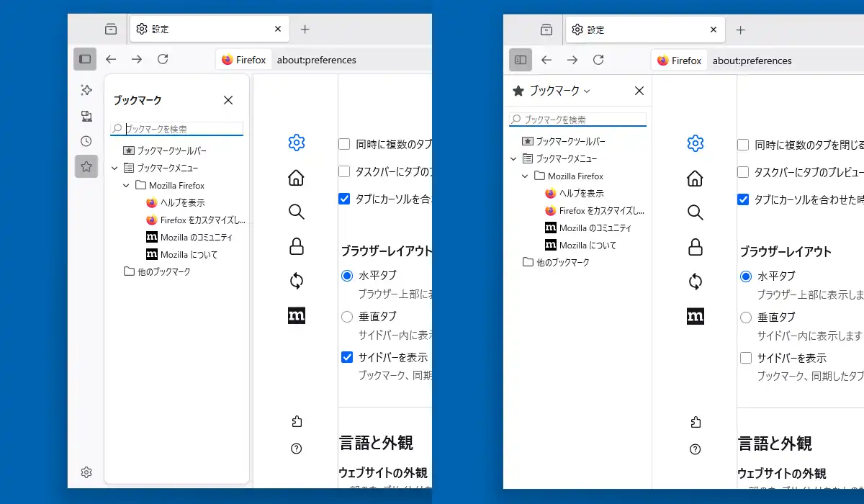Switch to the 設定 tab in the right window
Screen dimensions: 864x504
[644, 30]
